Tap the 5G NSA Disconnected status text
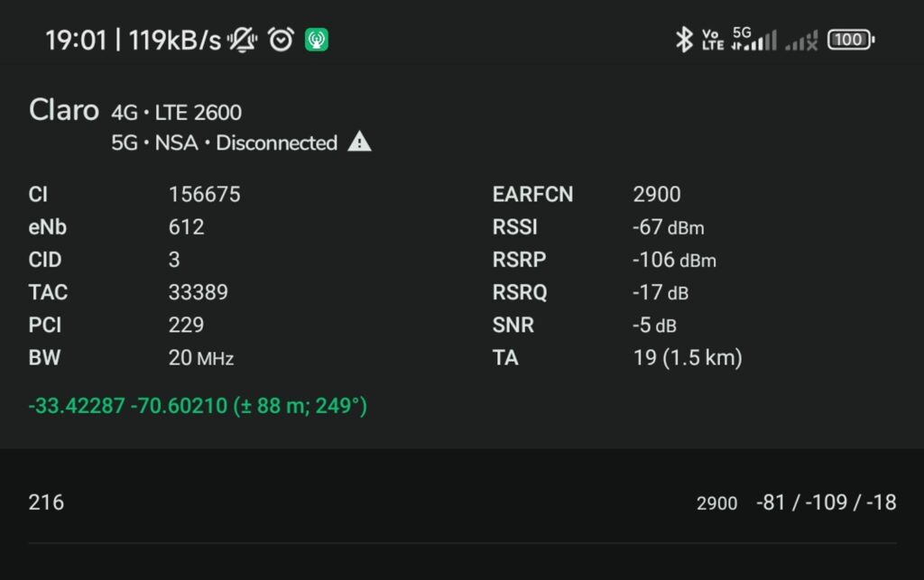 (x=224, y=143)
